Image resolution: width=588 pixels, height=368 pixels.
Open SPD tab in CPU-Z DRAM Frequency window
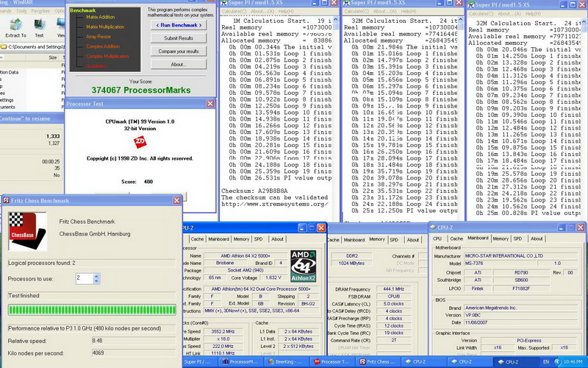[394, 240]
